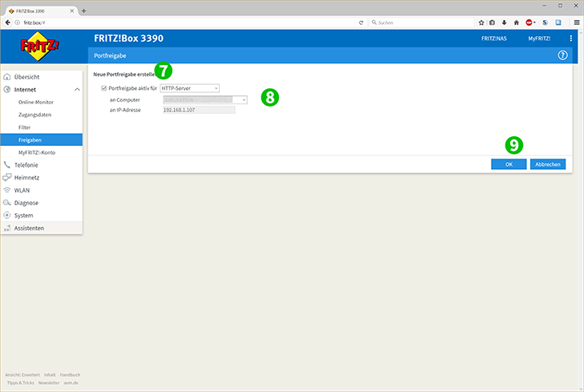
Task: Open the an Computer dropdown
Action: click(x=205, y=99)
